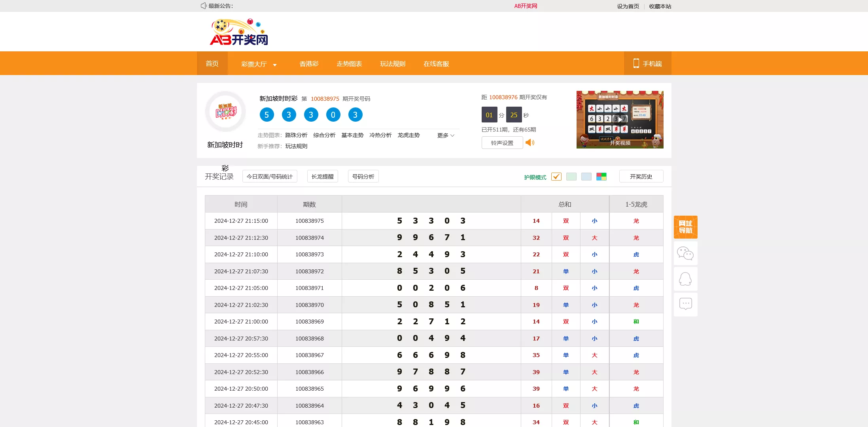Click the speaker icon beside 铃声设置
The image size is (868, 427).
530,143
